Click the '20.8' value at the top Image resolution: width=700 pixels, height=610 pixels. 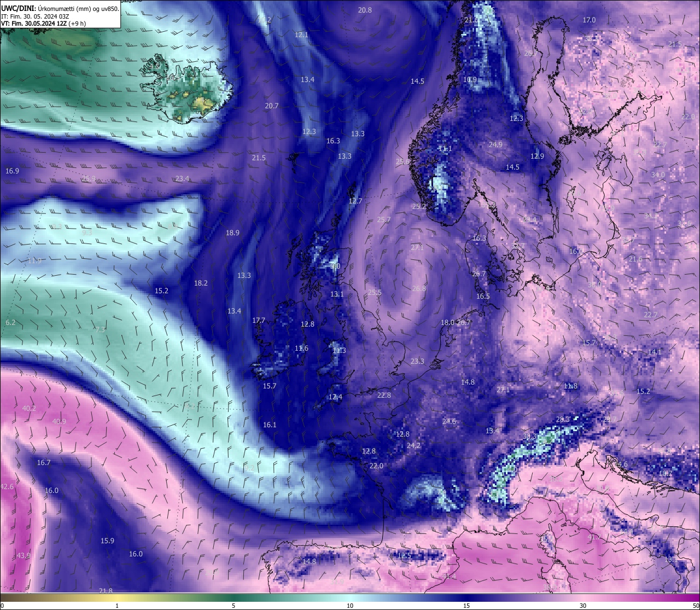365,10
